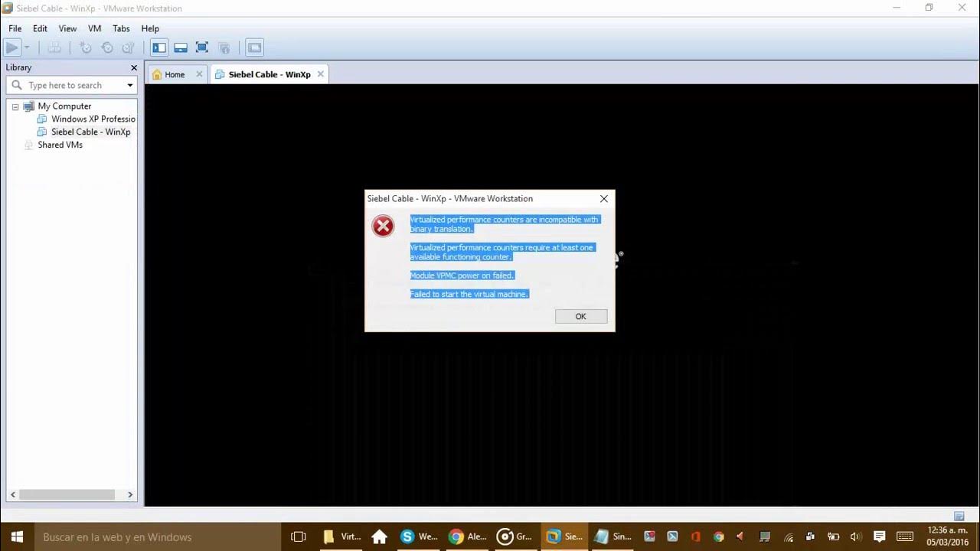Select Windows XP Professional VM in library

point(93,119)
